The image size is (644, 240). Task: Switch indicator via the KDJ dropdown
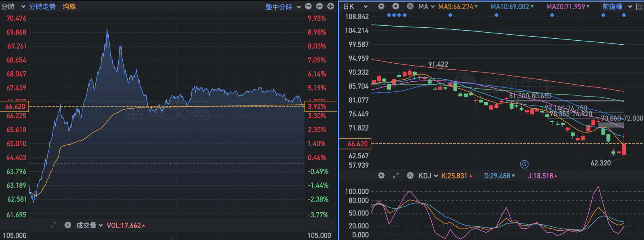(428, 176)
